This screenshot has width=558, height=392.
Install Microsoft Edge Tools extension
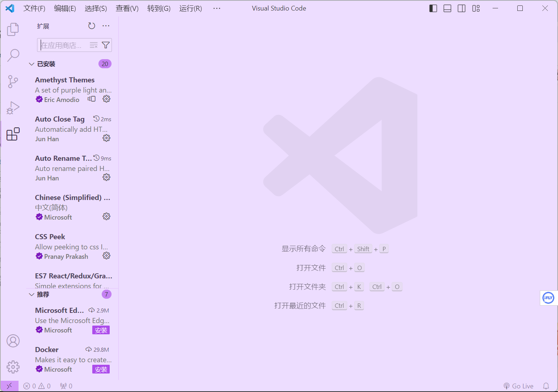[101, 330]
